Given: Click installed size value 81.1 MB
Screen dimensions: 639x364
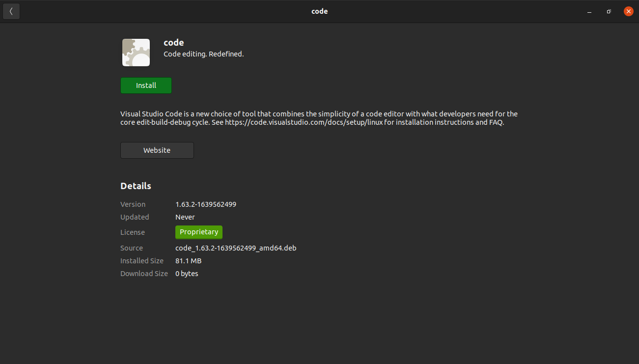Looking at the screenshot, I should [x=189, y=261].
